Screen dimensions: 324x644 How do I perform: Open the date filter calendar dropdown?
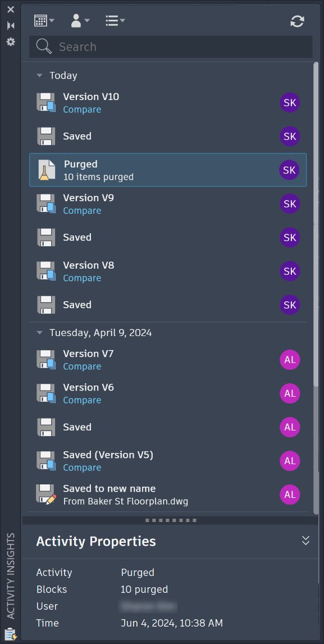44,21
